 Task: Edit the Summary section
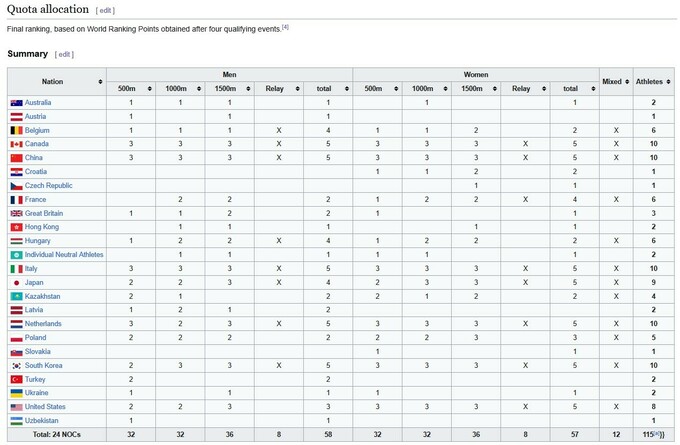pos(65,54)
